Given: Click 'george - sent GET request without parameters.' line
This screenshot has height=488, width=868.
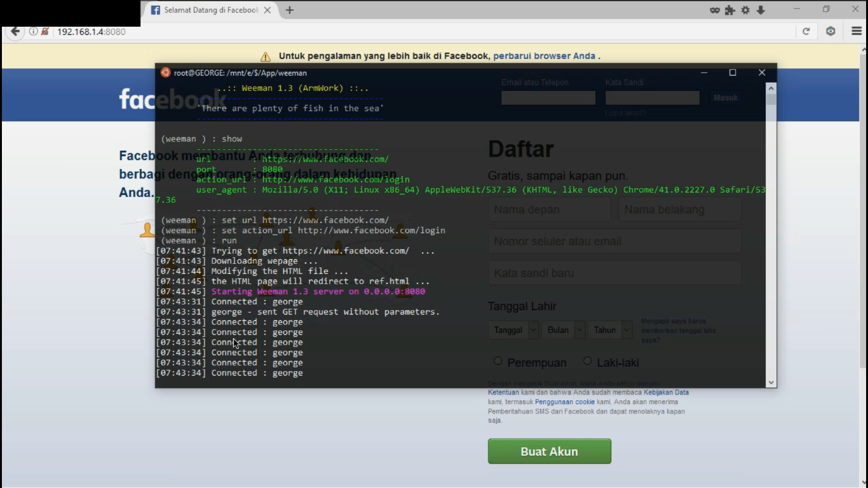Looking at the screenshot, I should pos(298,312).
